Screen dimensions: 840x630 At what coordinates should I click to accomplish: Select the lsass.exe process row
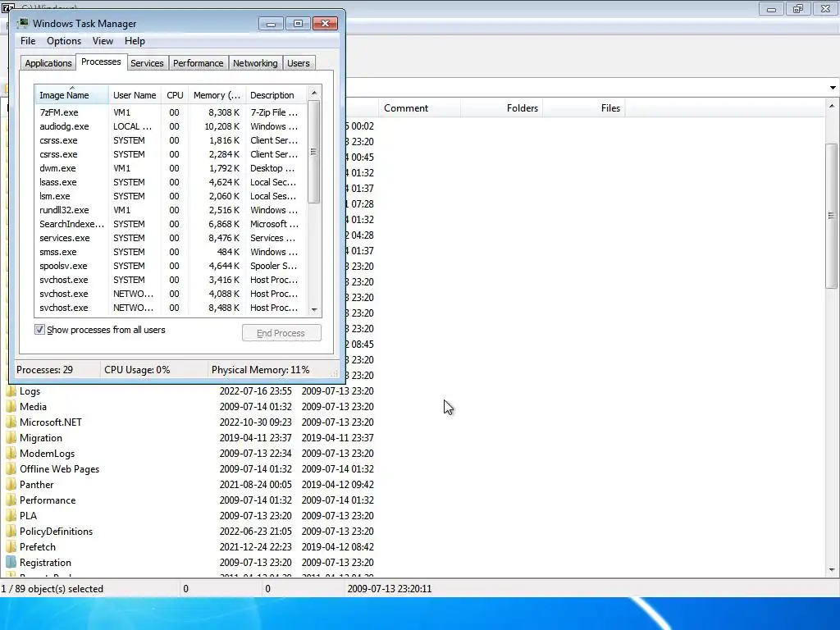coord(171,182)
